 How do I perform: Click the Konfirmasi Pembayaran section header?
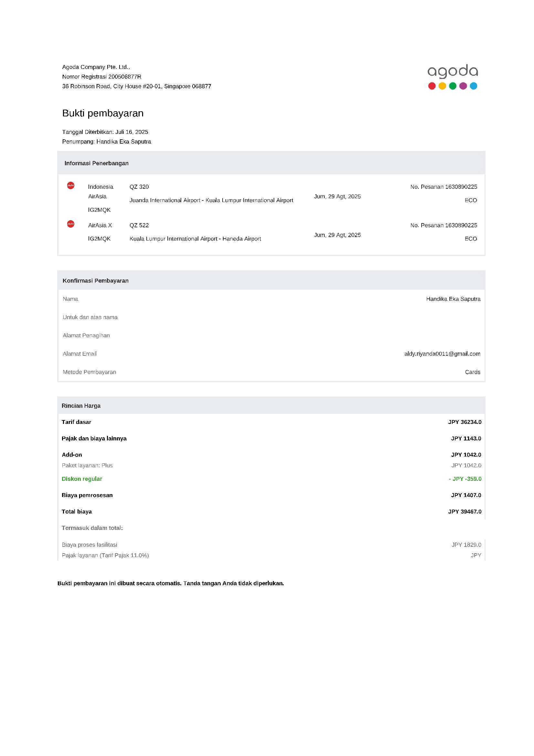(95, 281)
